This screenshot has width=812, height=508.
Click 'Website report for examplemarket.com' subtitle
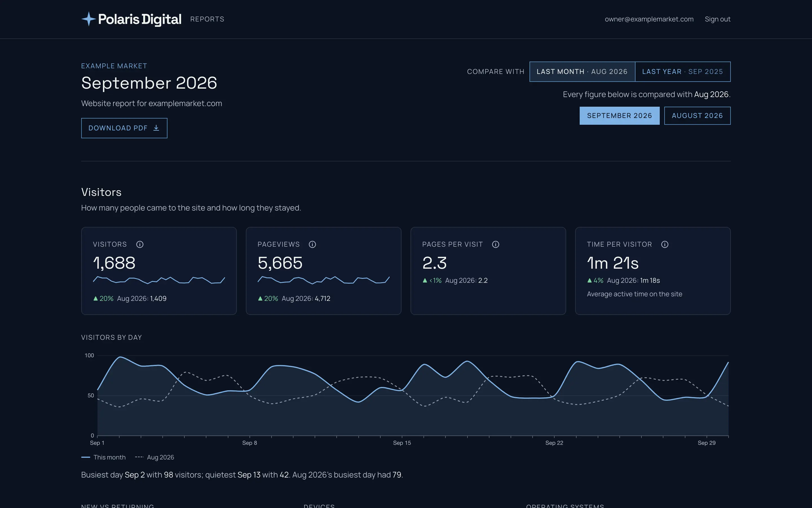[x=152, y=103]
